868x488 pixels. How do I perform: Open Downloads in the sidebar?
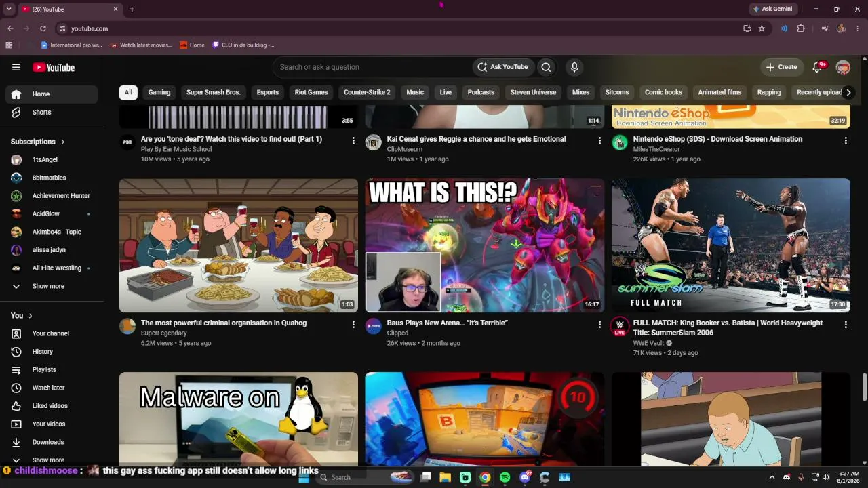[x=52, y=442]
